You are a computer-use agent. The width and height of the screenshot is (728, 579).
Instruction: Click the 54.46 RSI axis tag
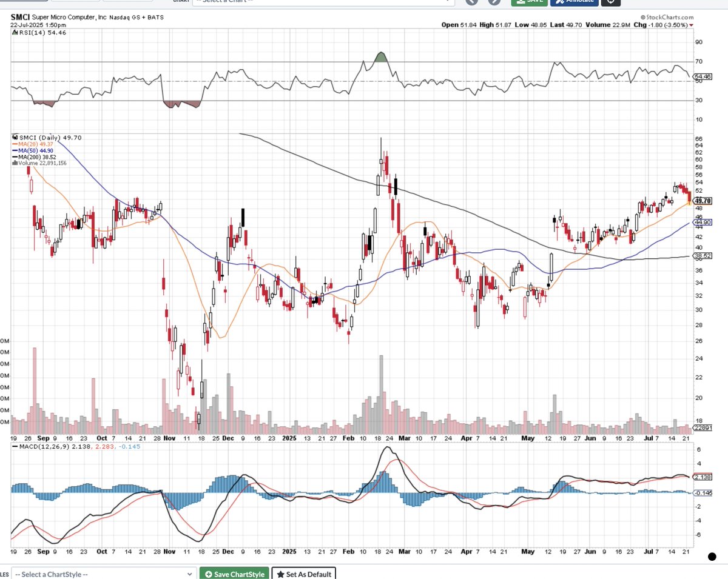[x=702, y=76]
